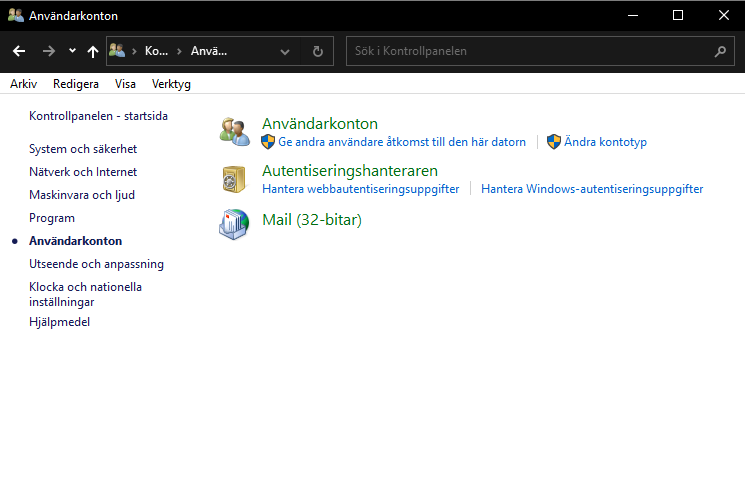Open the Redigera menu
Screen dimensions: 745x486
pyautogui.click(x=76, y=84)
